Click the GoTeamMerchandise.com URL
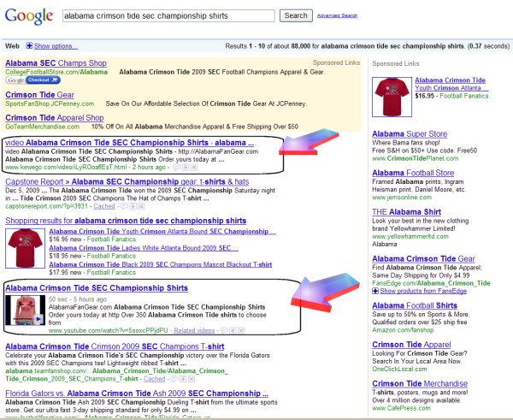 42,127
